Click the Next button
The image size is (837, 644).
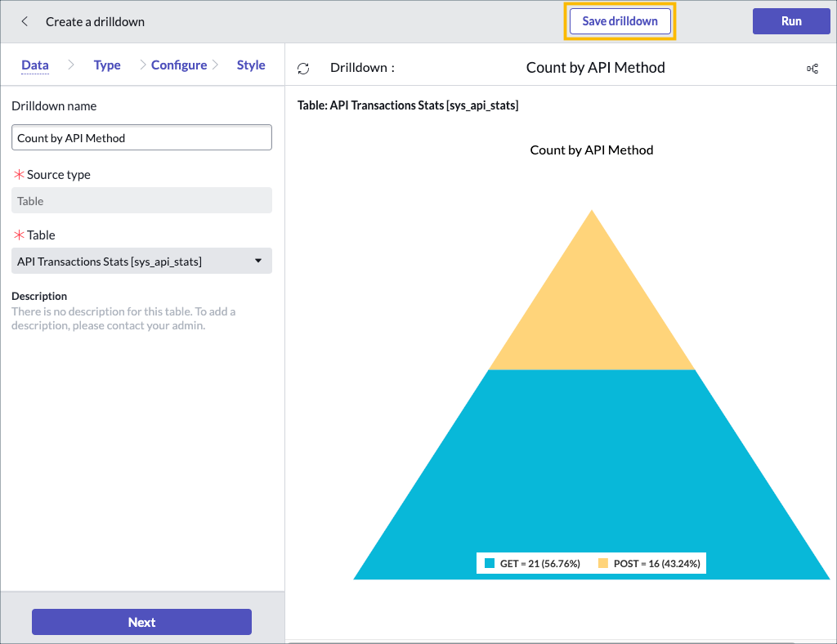[141, 622]
